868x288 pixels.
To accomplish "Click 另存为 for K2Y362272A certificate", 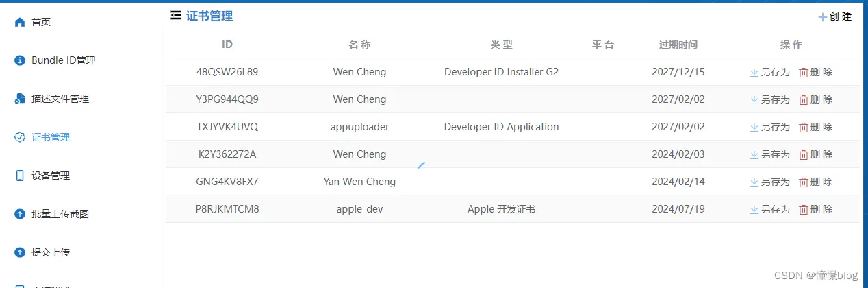I will [x=776, y=154].
